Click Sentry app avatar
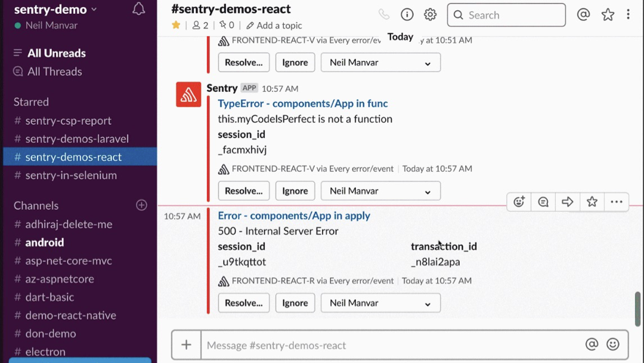Image resolution: width=644 pixels, height=363 pixels. coord(188,94)
